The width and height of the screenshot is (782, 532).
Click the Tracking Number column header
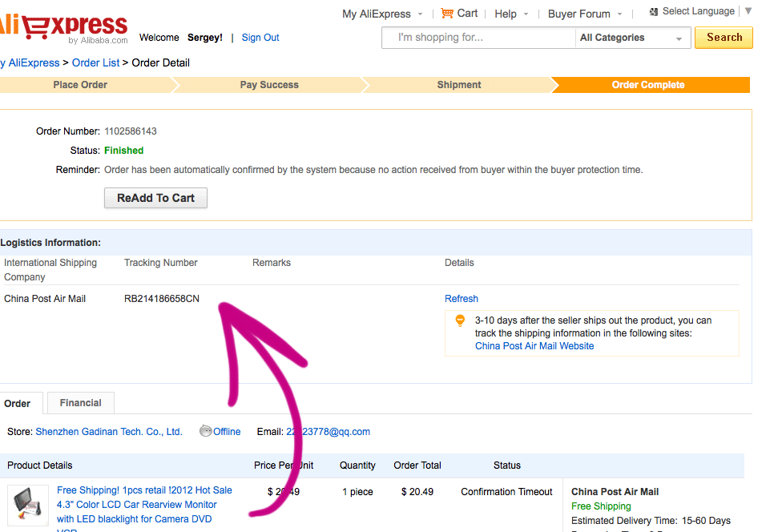160,263
